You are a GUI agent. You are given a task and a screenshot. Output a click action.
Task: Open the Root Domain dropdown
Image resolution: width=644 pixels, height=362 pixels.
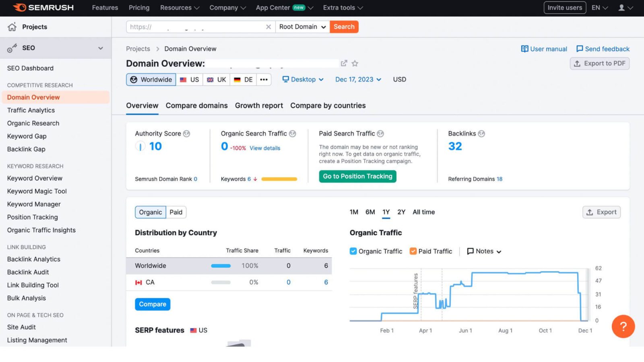click(302, 27)
